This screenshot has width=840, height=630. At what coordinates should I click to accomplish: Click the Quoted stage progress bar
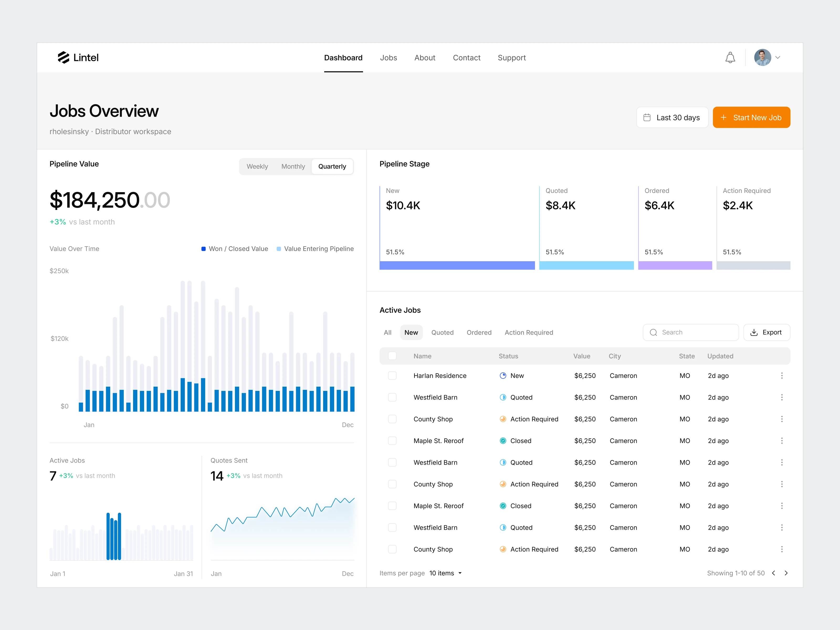click(586, 265)
